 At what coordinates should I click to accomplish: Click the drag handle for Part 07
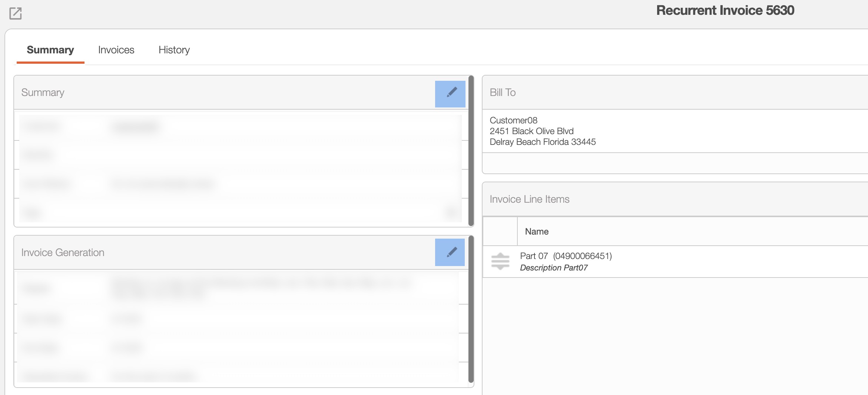[500, 261]
